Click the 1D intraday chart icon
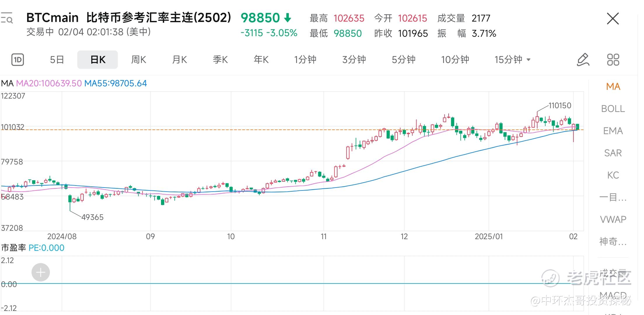The height and width of the screenshot is (315, 644). point(17,60)
